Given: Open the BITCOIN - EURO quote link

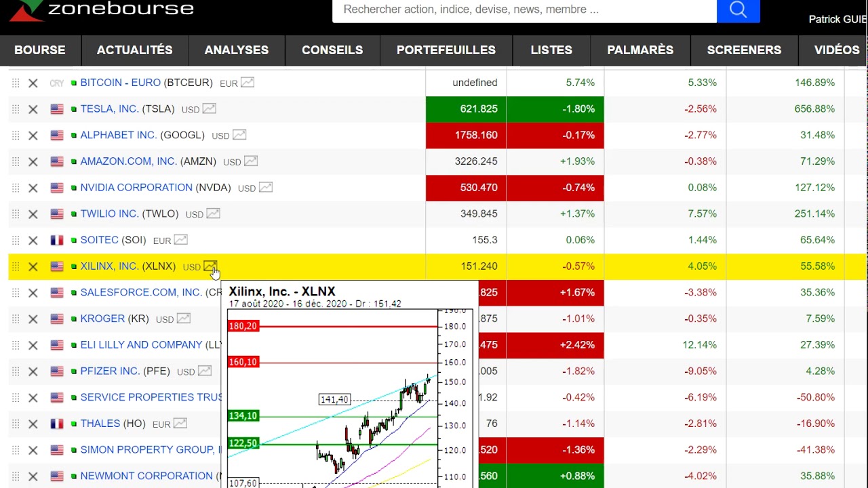Looking at the screenshot, I should [x=121, y=83].
